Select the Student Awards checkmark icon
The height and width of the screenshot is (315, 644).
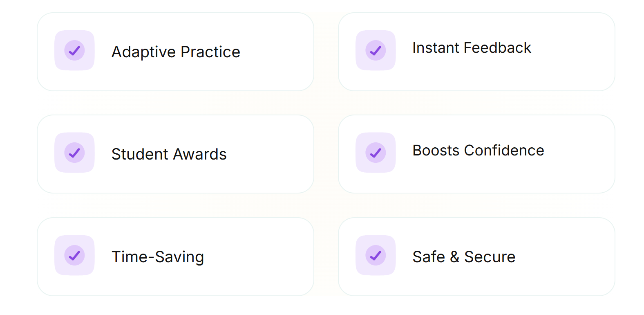pyautogui.click(x=74, y=153)
